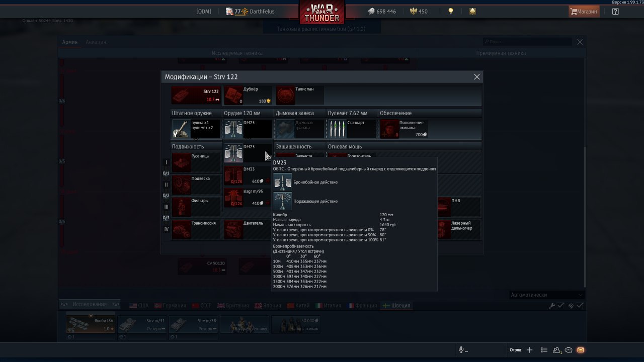
Task: Select the DM33 shell modification
Action: click(248, 175)
